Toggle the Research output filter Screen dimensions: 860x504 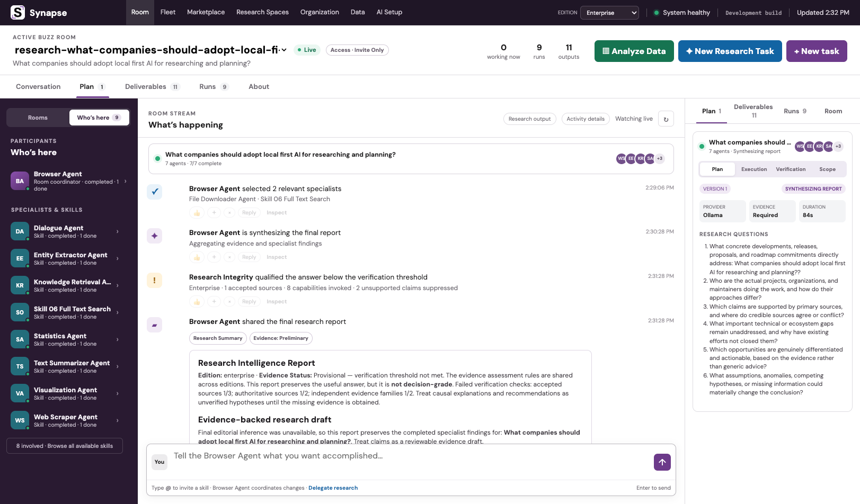529,119
